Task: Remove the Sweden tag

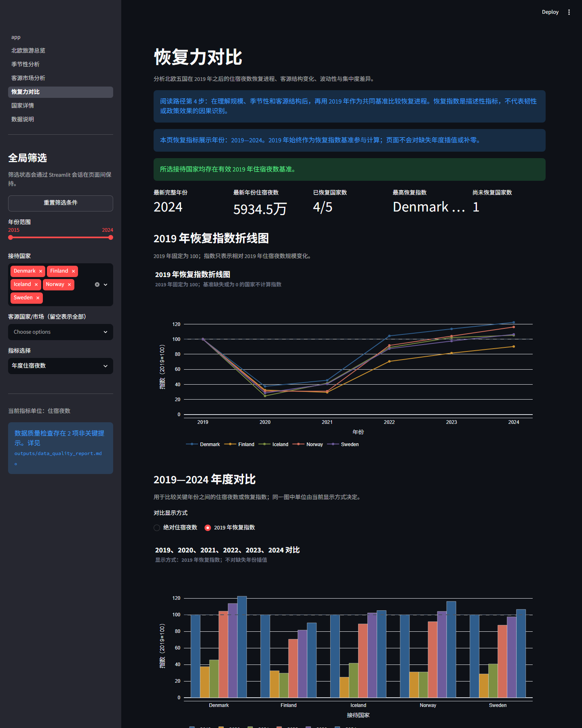Action: (38, 298)
